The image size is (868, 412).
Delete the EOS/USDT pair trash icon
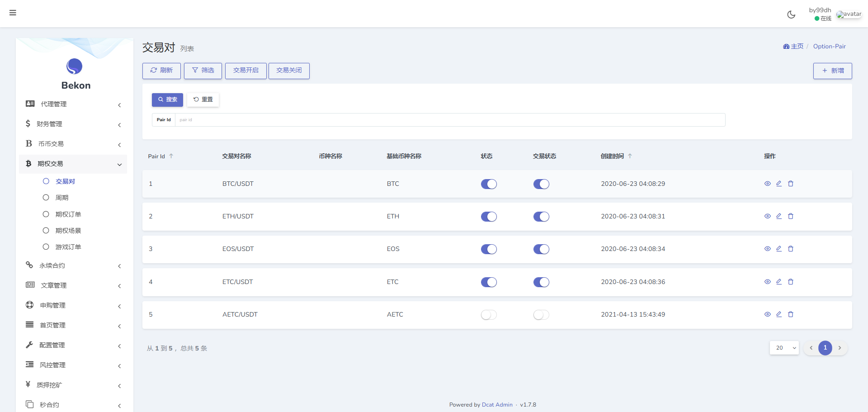point(791,249)
